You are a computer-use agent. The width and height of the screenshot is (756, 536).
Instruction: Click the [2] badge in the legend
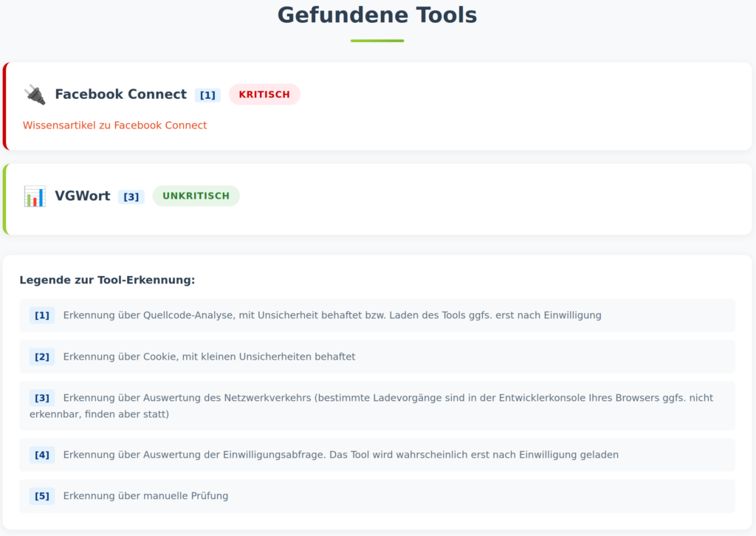click(x=42, y=357)
